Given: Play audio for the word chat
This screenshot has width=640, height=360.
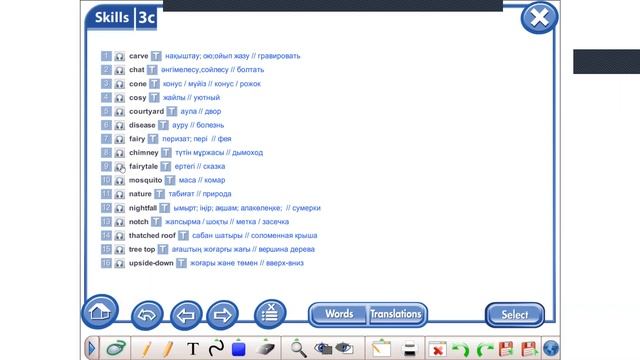Looking at the screenshot, I should pos(119,70).
